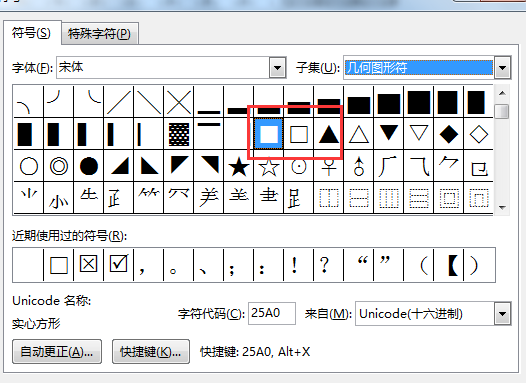Open the 字体 font dropdown

click(x=277, y=68)
